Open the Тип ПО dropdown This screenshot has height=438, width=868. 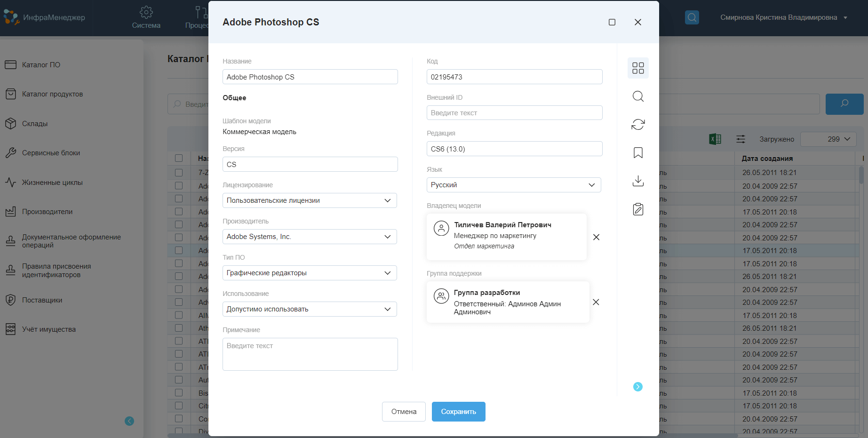coord(310,273)
